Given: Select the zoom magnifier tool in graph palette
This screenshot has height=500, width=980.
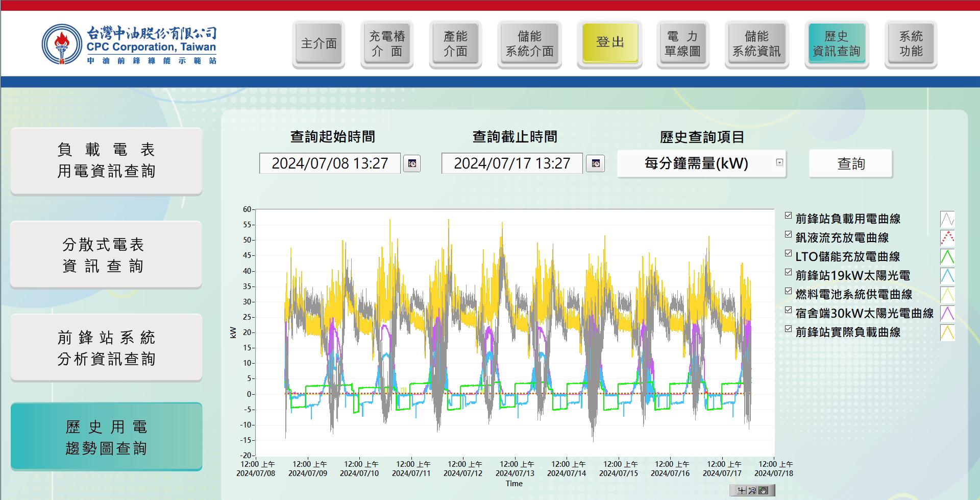Looking at the screenshot, I should tap(752, 490).
